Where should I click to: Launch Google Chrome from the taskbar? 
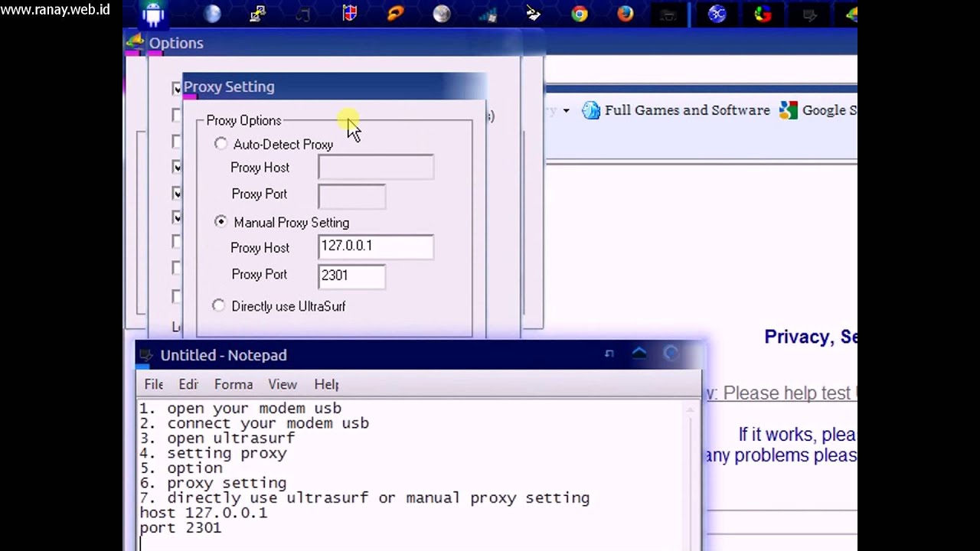(x=580, y=13)
